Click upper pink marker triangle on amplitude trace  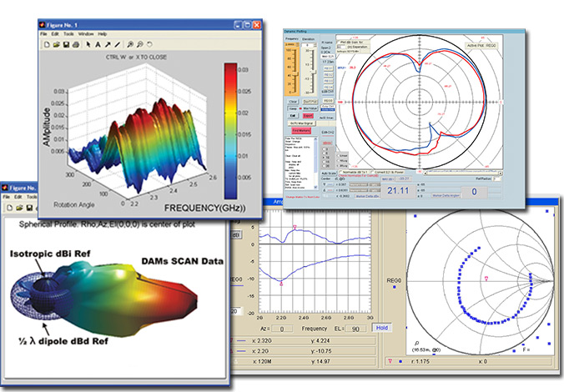pos(295,227)
